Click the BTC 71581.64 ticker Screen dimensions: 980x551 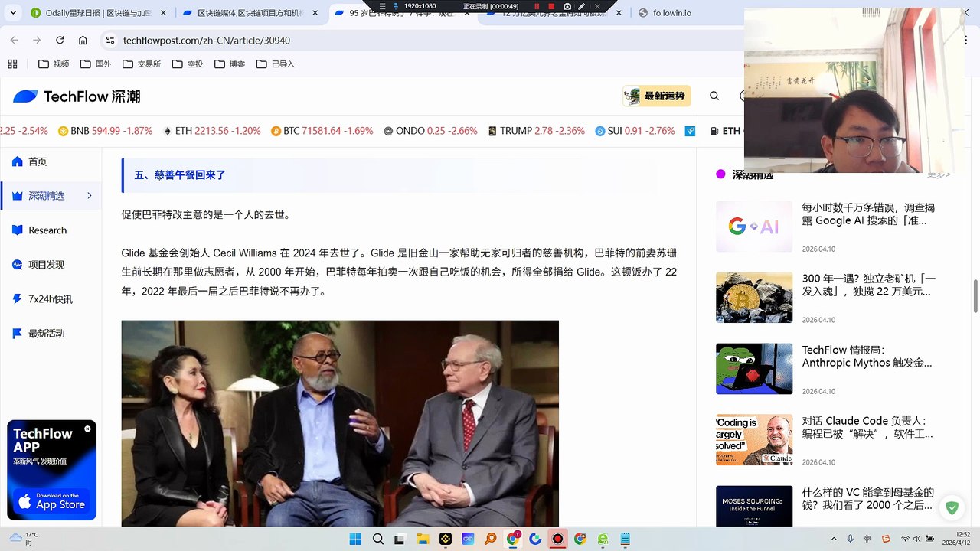tap(322, 131)
